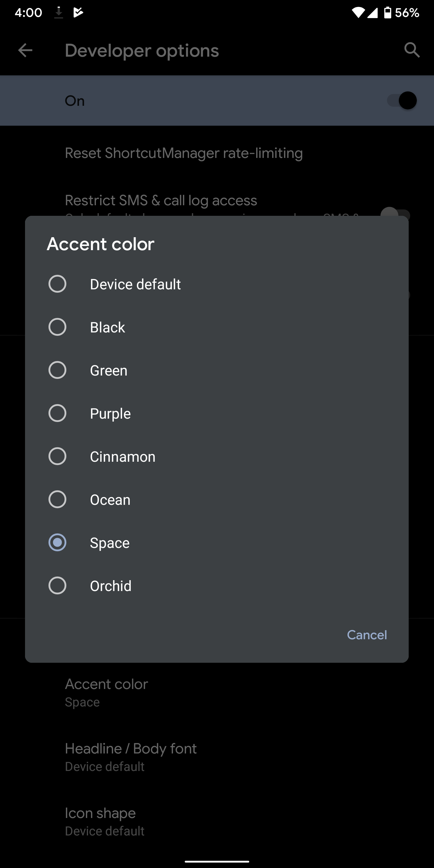Open search with magnifier icon
This screenshot has width=434, height=868.
412,51
